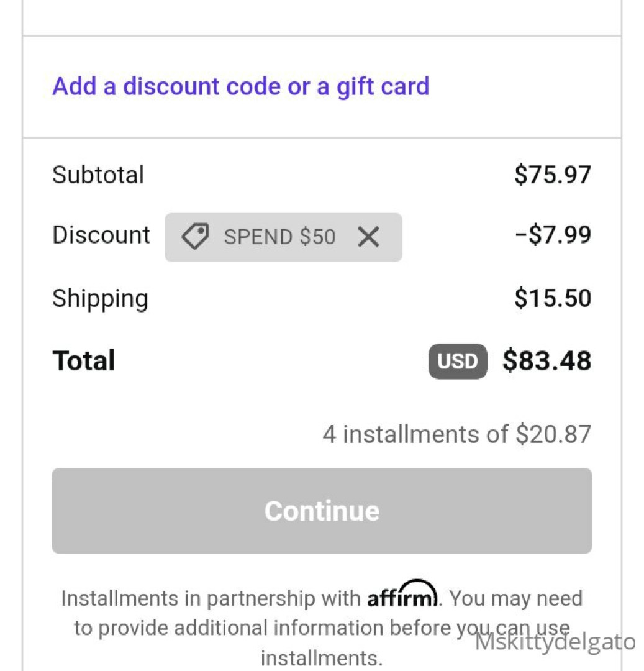This screenshot has width=644, height=671.
Task: Click the bold Total label
Action: pyautogui.click(x=84, y=361)
